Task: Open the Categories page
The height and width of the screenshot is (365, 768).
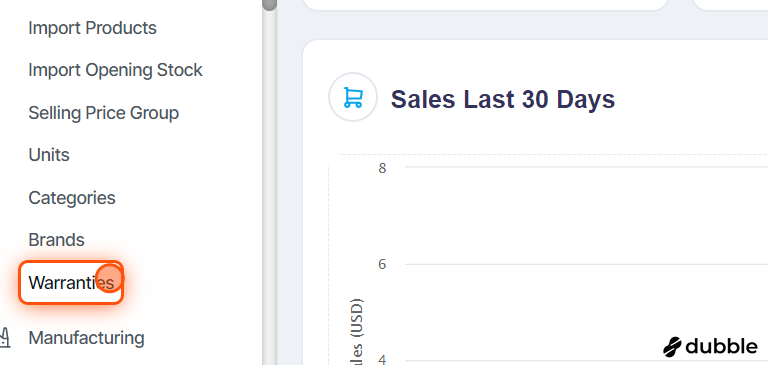Action: (x=72, y=198)
